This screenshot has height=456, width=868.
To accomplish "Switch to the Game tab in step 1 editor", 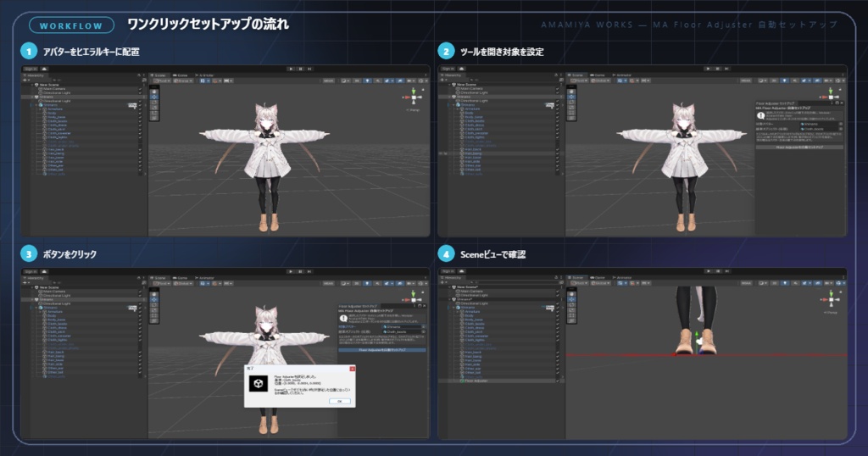I will coord(181,75).
